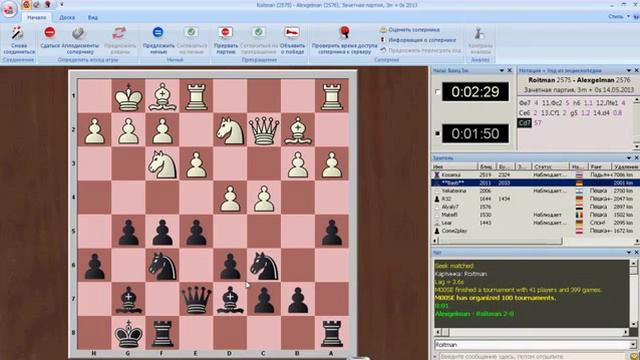Click the greyed Offer rematch arrows icon
Image resolution: width=640 pixels, height=360 pixels.
point(119,33)
